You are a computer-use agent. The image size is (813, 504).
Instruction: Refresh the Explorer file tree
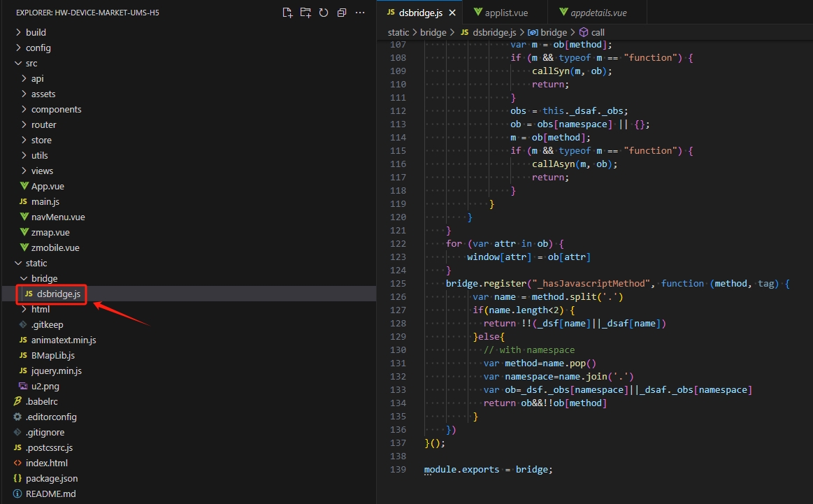(x=324, y=13)
